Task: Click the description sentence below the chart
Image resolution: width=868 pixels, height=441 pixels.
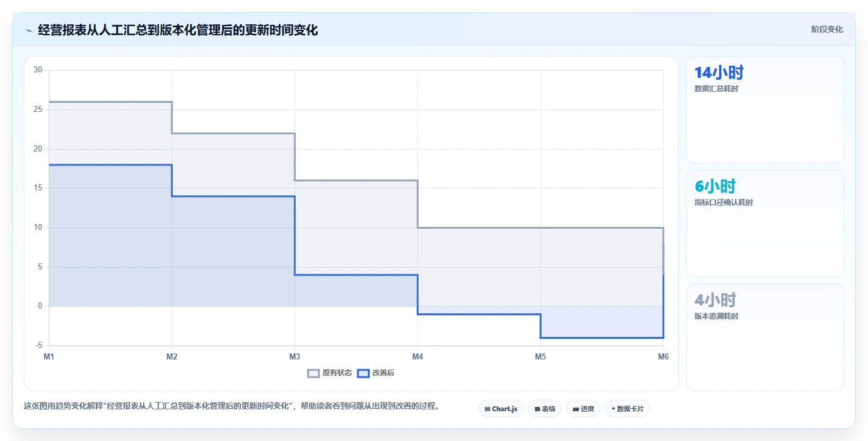Action: coord(232,406)
